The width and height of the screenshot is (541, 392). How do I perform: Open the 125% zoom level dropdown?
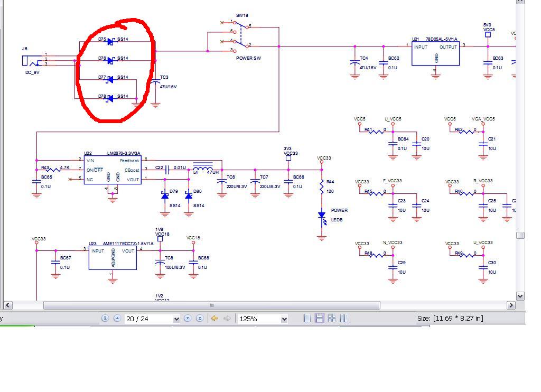(284, 319)
